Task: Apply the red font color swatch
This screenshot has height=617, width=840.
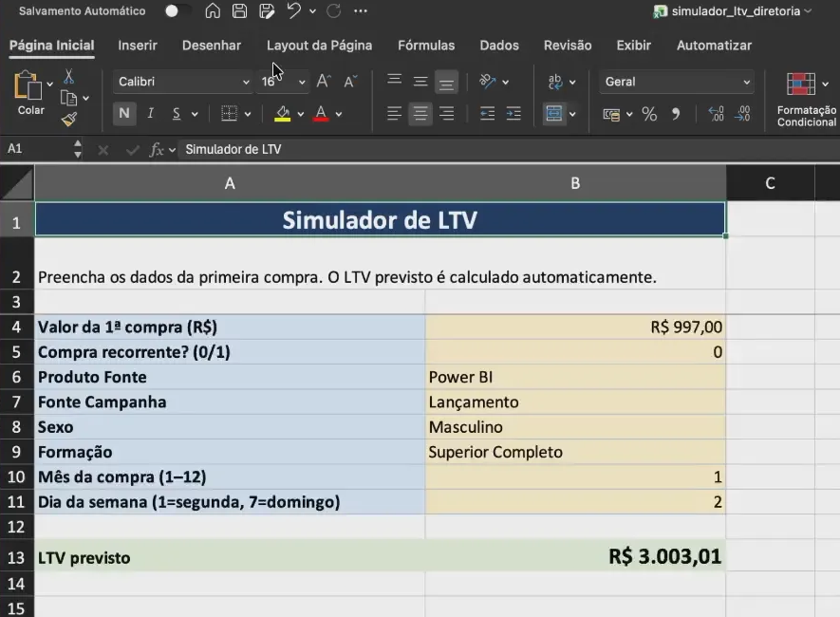Action: point(321,114)
